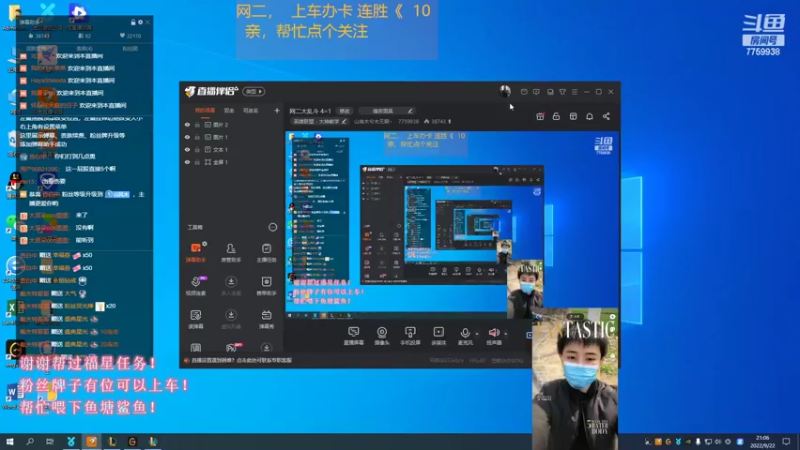Select the 图片 2 source row

pos(232,125)
